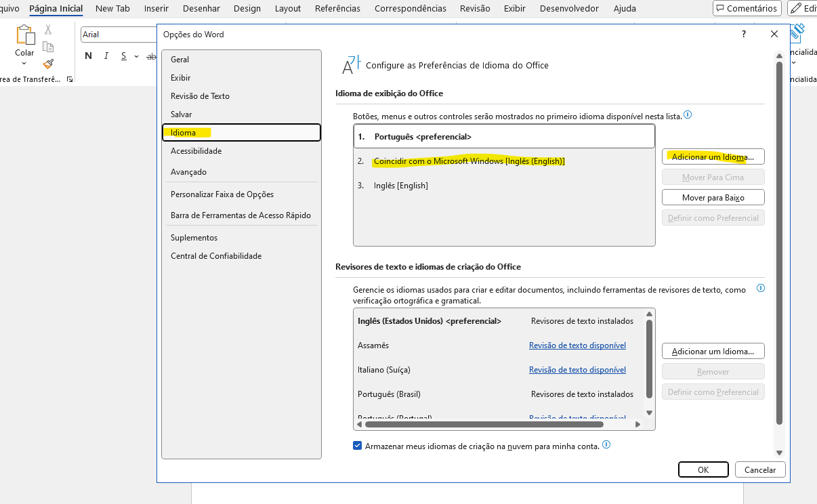Screen dimensions: 817x504
Task: Select the Format Painter brush icon
Action: (x=48, y=64)
